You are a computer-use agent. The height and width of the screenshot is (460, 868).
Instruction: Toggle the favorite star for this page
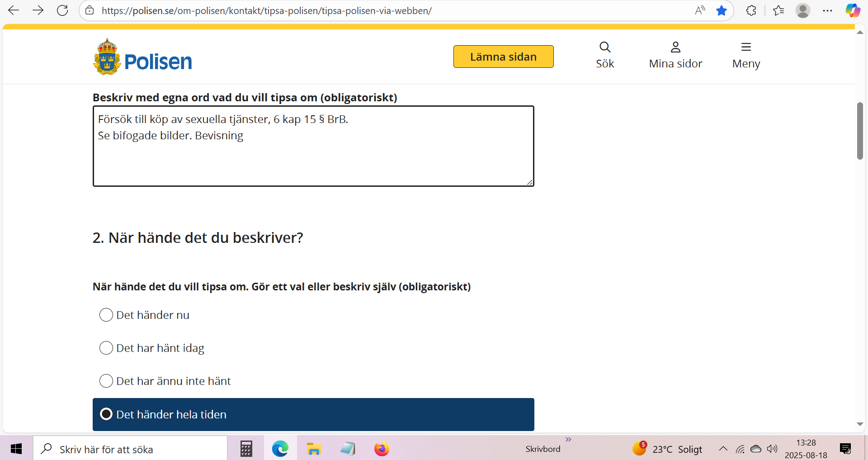click(722, 10)
